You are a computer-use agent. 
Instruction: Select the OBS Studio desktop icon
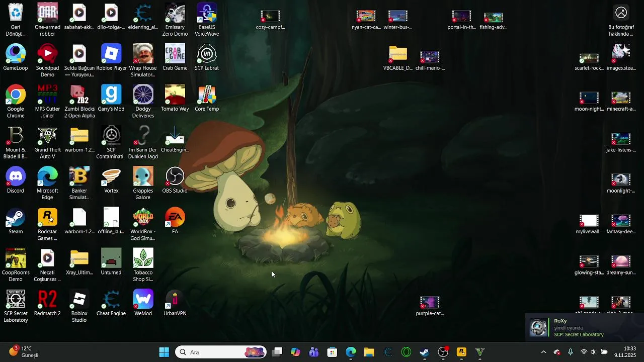[x=175, y=180]
